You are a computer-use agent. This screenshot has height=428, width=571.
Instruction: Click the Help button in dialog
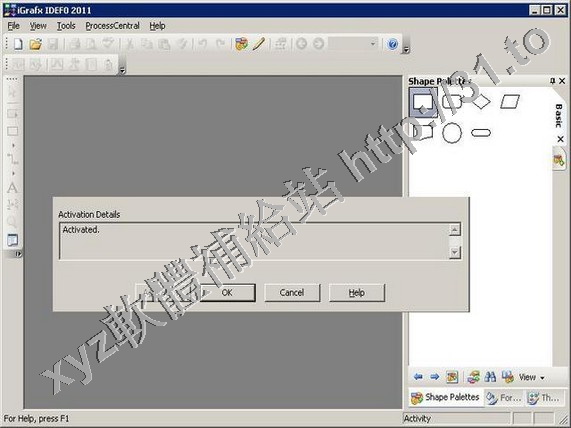[x=357, y=292]
